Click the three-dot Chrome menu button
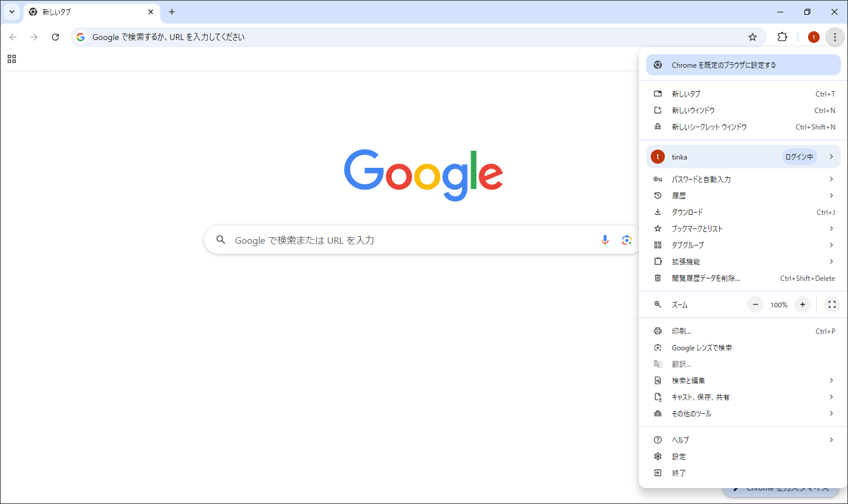The width and height of the screenshot is (848, 504). 834,37
